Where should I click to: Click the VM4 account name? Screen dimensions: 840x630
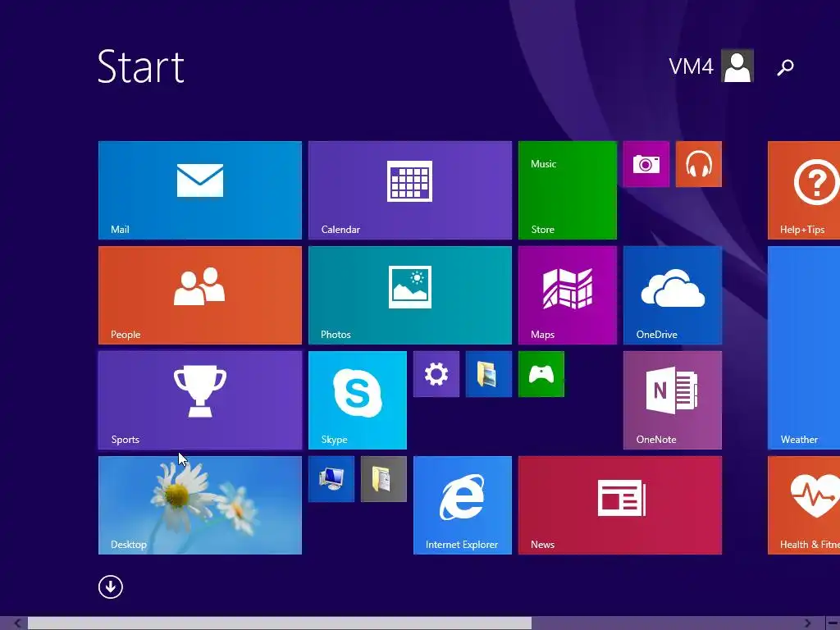coord(691,66)
